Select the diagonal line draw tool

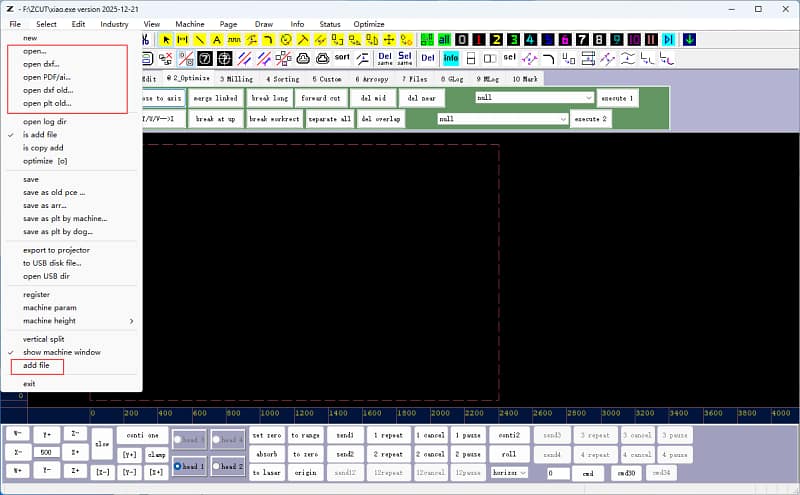pyautogui.click(x=200, y=39)
